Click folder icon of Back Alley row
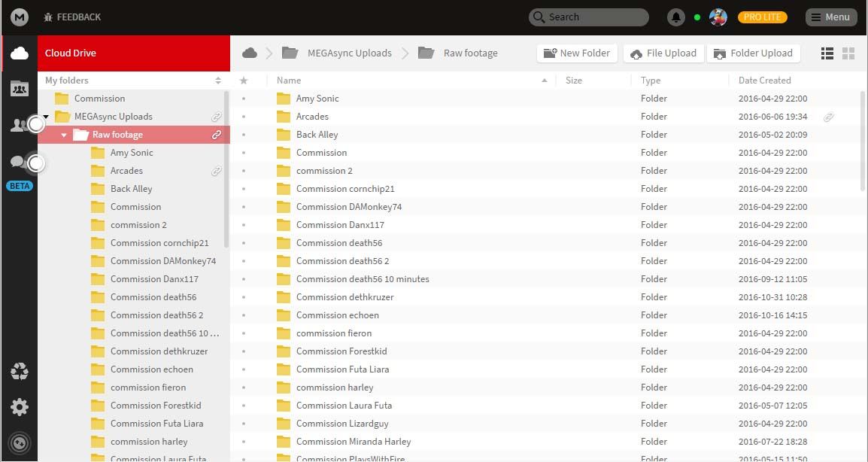The height and width of the screenshot is (462, 868). point(284,135)
